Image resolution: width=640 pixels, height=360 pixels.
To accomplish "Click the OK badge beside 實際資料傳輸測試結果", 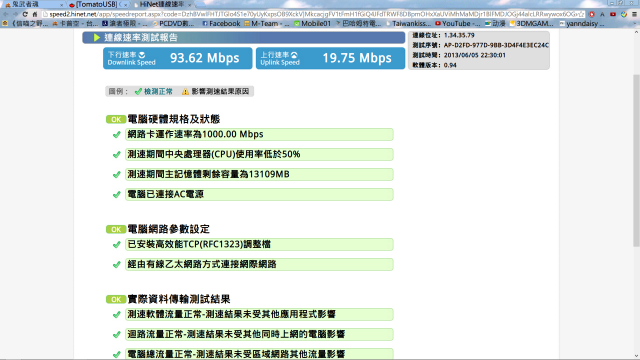I will tap(116, 300).
